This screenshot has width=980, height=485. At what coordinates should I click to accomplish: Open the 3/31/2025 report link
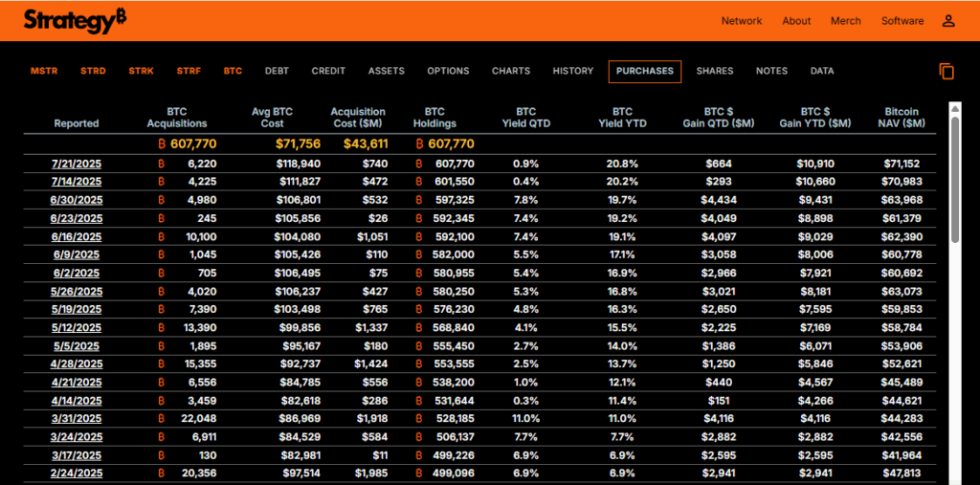click(x=77, y=419)
